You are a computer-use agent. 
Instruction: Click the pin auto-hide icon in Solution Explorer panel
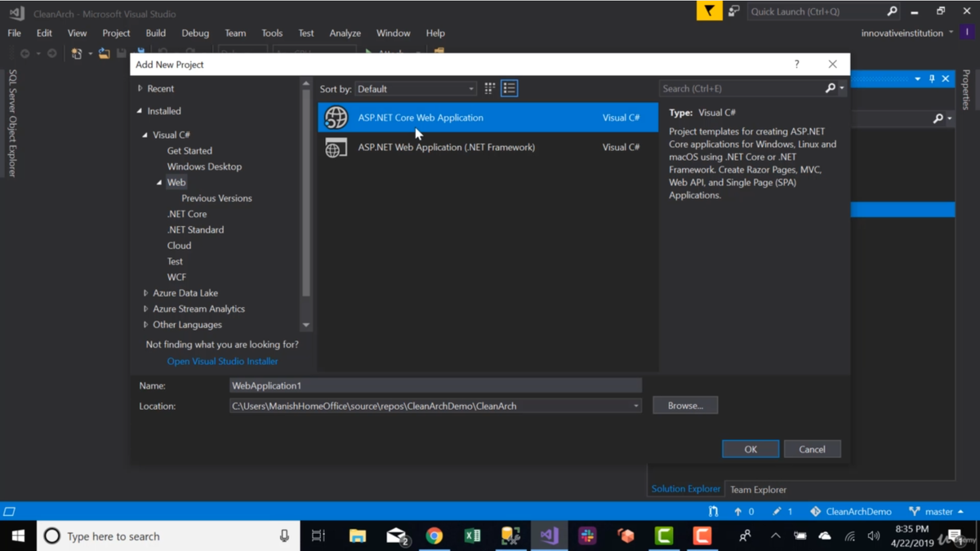point(932,79)
